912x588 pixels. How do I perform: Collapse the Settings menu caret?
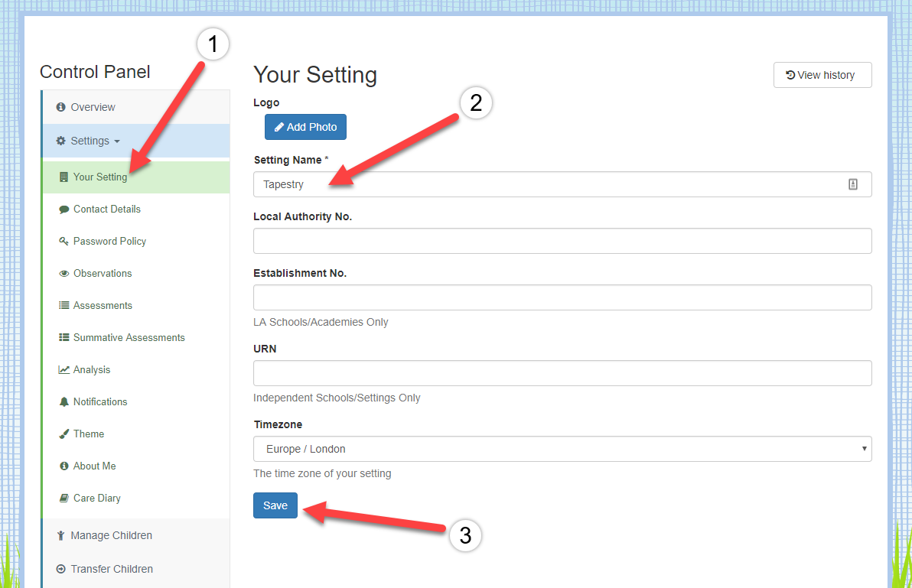point(117,141)
